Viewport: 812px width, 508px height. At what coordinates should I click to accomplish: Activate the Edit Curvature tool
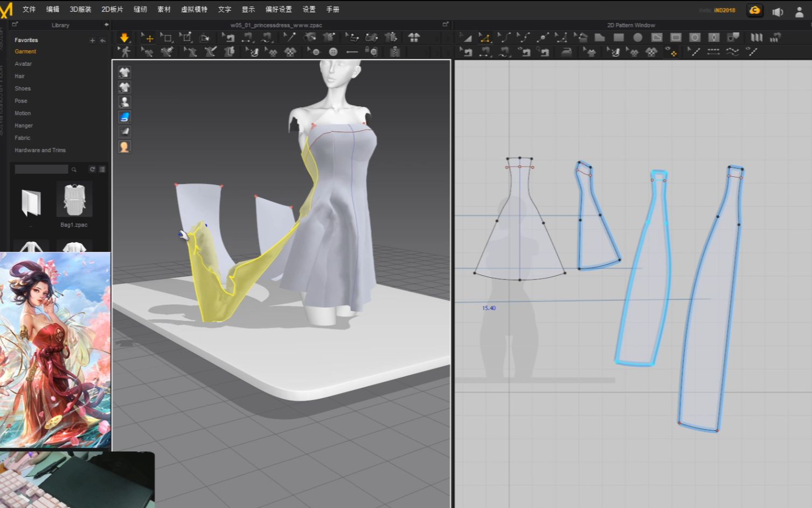pos(505,37)
